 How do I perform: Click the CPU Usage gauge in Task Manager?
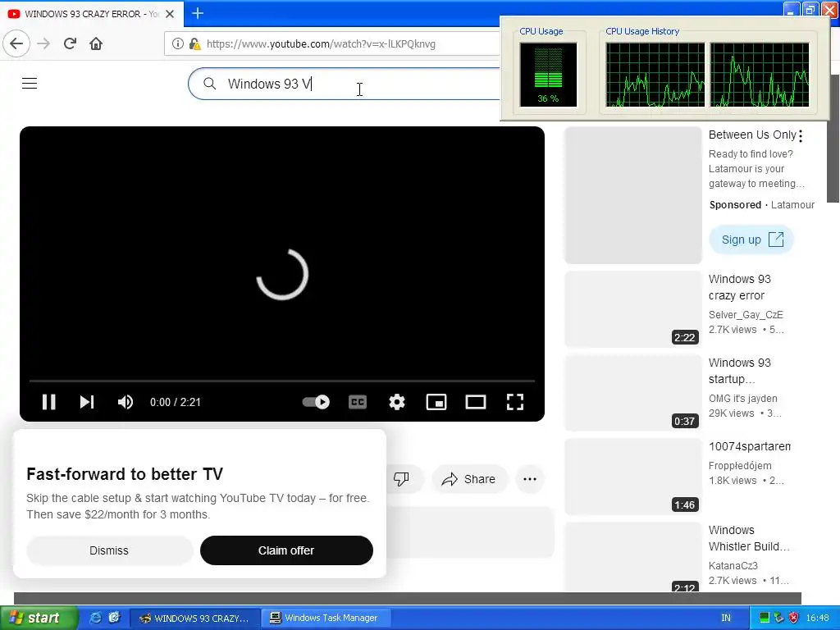[548, 75]
